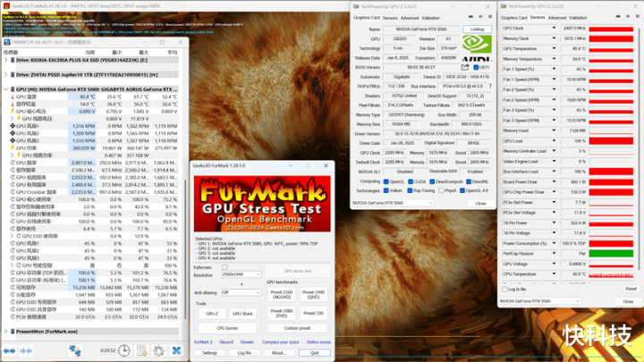Click the BIOS share/export icon in GPU-Z
This screenshot has width=644, height=362.
click(x=465, y=67)
